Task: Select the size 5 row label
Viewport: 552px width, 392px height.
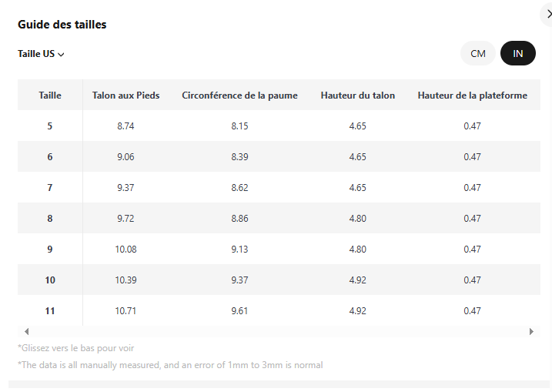Action: point(50,126)
